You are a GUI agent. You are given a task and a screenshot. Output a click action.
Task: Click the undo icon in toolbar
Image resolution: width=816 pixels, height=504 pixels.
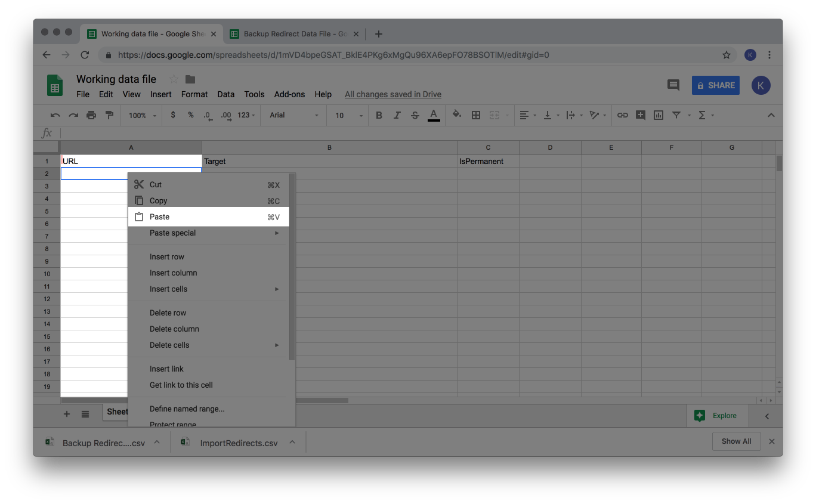click(x=55, y=115)
